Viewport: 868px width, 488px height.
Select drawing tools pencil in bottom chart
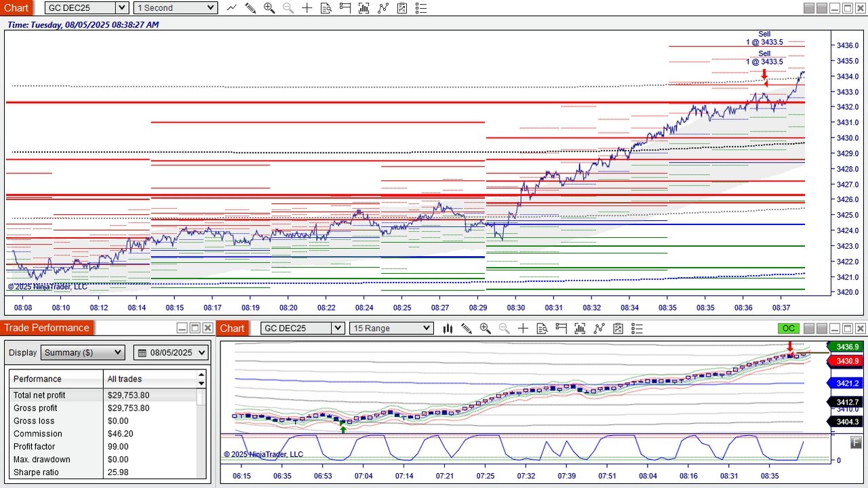click(x=467, y=328)
